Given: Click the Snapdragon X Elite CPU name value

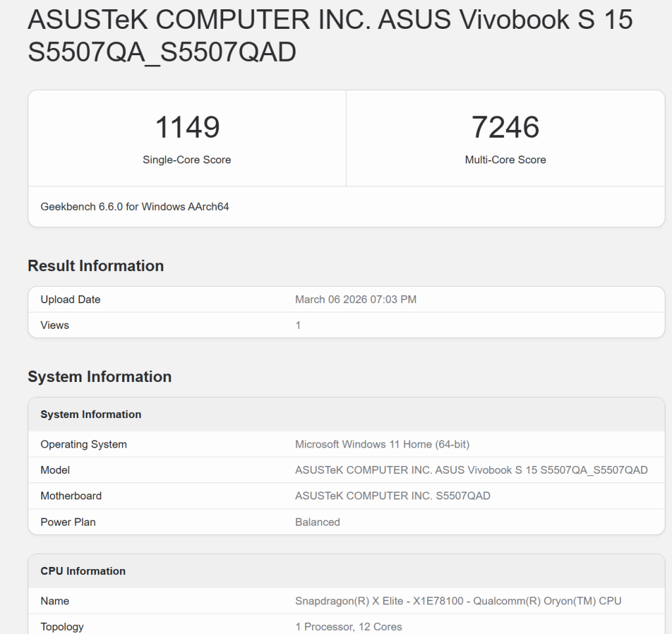Looking at the screenshot, I should coord(458,601).
